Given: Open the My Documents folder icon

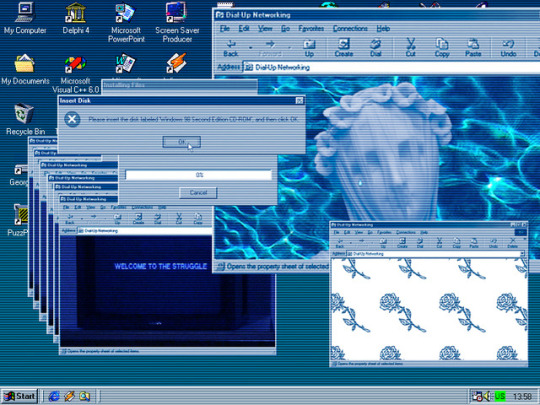Looking at the screenshot, I should click(25, 69).
